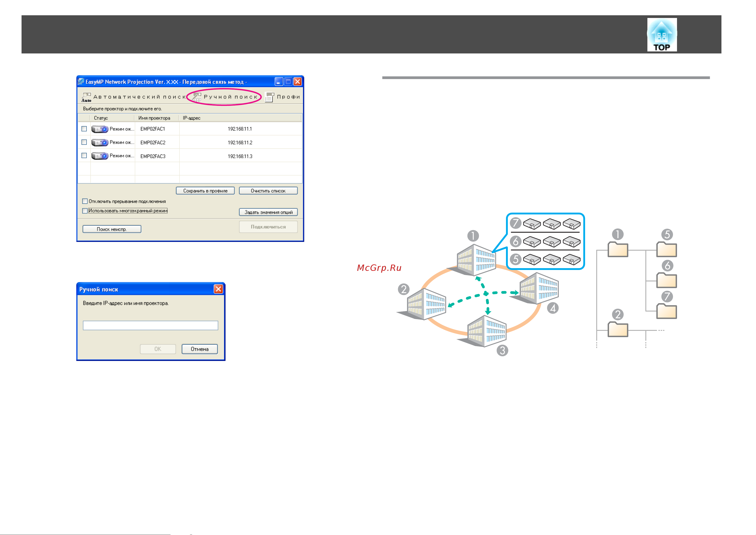Click Отмена in Ручной поиск dialog
Screen dimensions: 756x535
point(199,349)
